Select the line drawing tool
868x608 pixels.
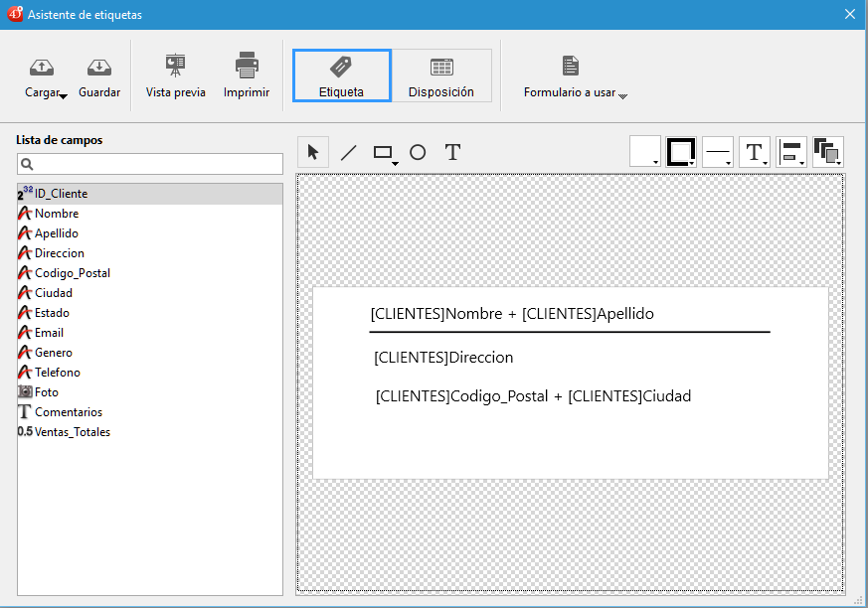pyautogui.click(x=348, y=152)
